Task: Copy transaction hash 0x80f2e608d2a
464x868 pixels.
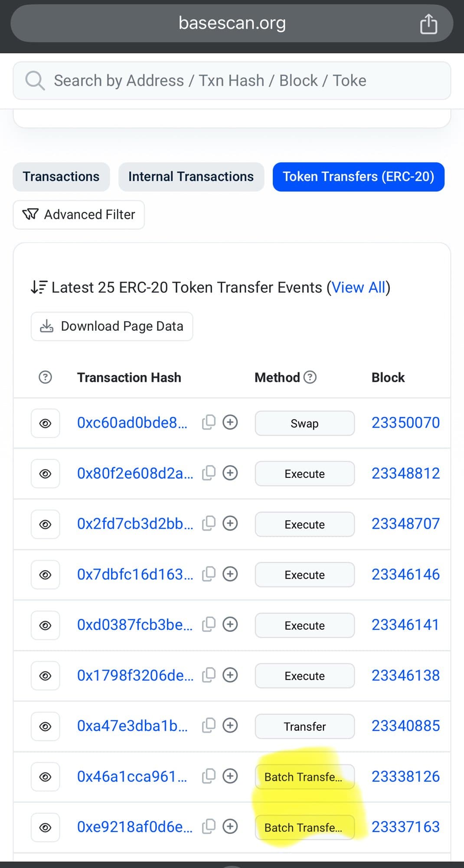Action: coord(209,473)
